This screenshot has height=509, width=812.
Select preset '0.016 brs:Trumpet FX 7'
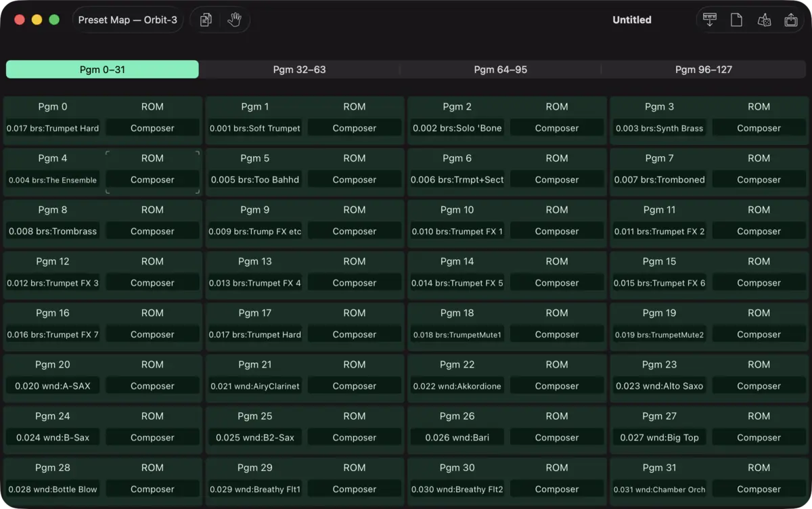coord(53,334)
